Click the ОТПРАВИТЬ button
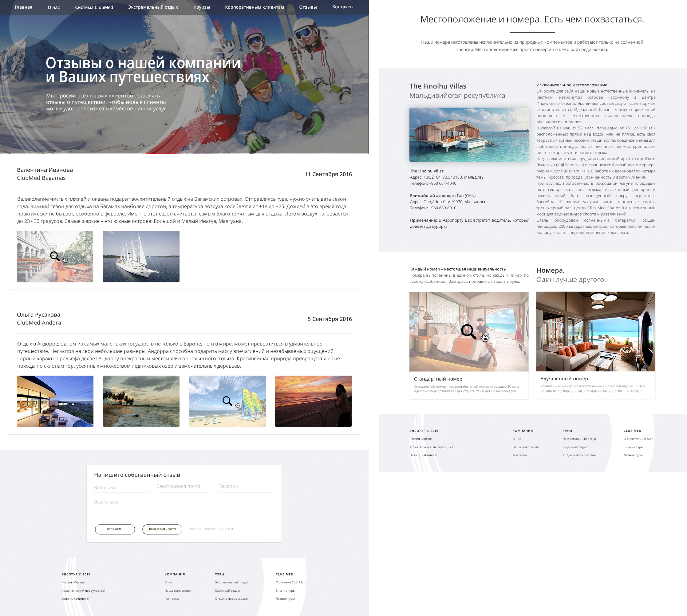Image resolution: width=687 pixels, height=616 pixels. (x=115, y=529)
